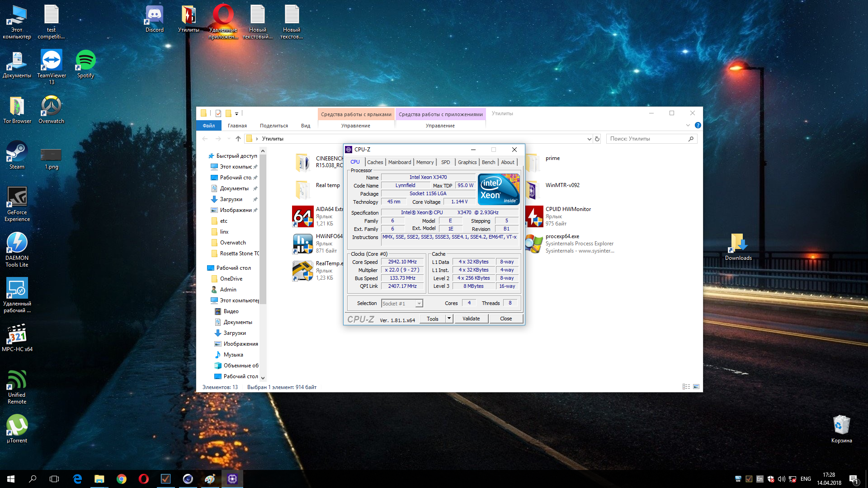Click the Explorer search field Поиск: Утилиты
868x488 pixels.
(x=651, y=139)
